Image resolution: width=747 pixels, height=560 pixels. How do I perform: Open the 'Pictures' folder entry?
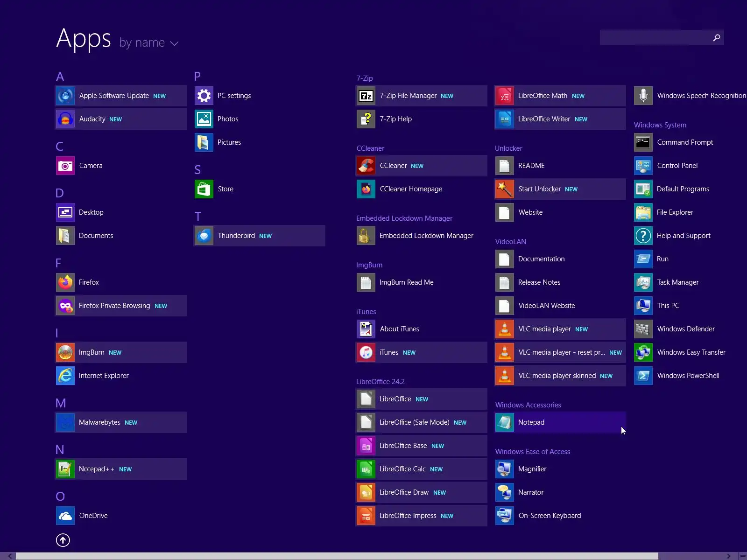260,142
